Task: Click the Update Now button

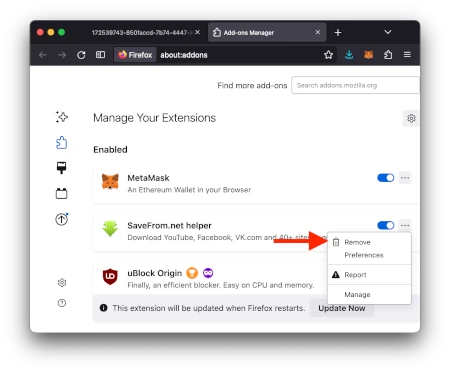Action: pos(342,308)
